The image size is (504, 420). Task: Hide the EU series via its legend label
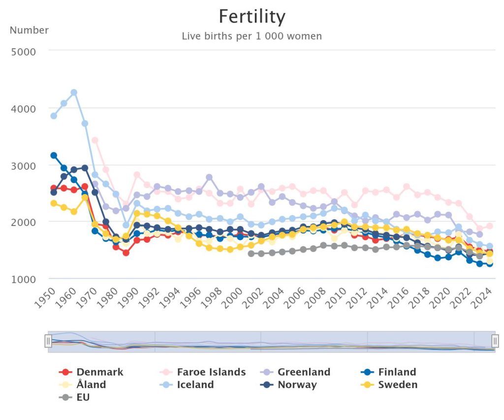(x=83, y=397)
